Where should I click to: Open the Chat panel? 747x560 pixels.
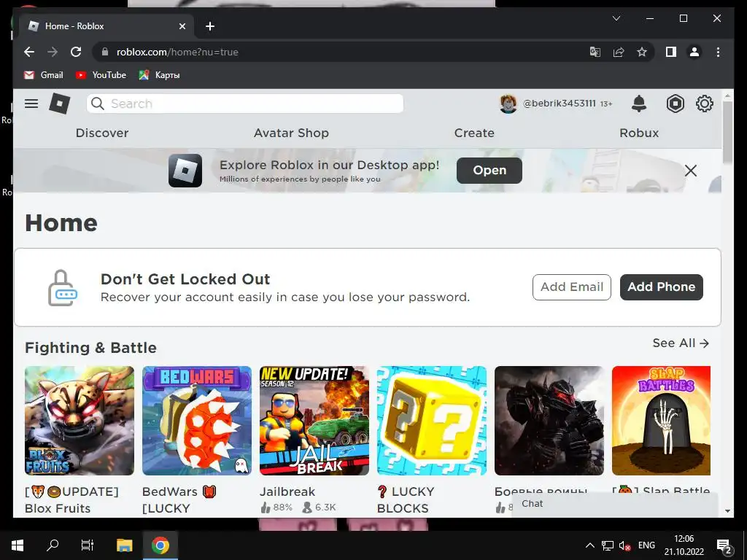tap(614, 505)
